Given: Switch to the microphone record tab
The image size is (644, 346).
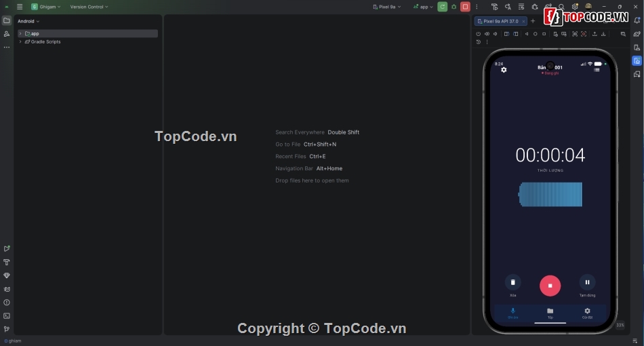Looking at the screenshot, I should pyautogui.click(x=513, y=313).
